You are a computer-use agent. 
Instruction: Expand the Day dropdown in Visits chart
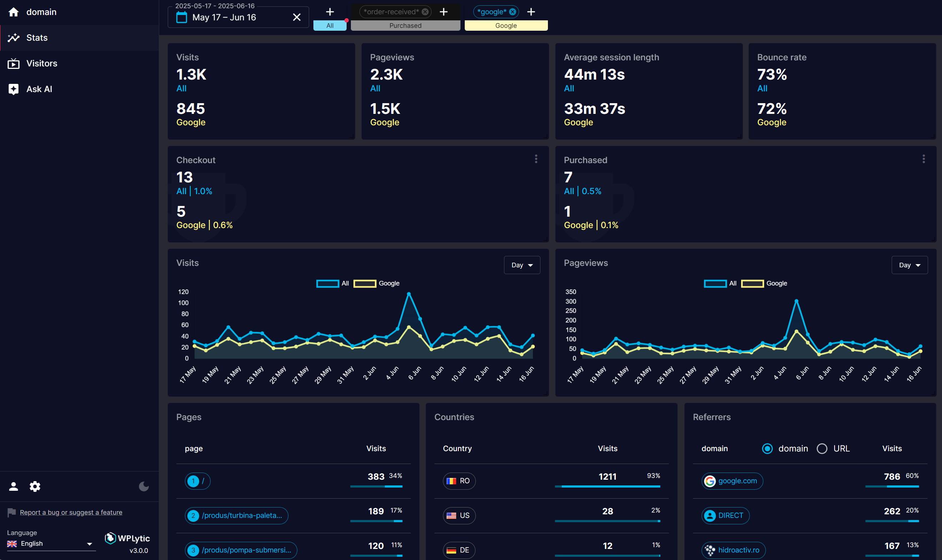[x=522, y=265]
